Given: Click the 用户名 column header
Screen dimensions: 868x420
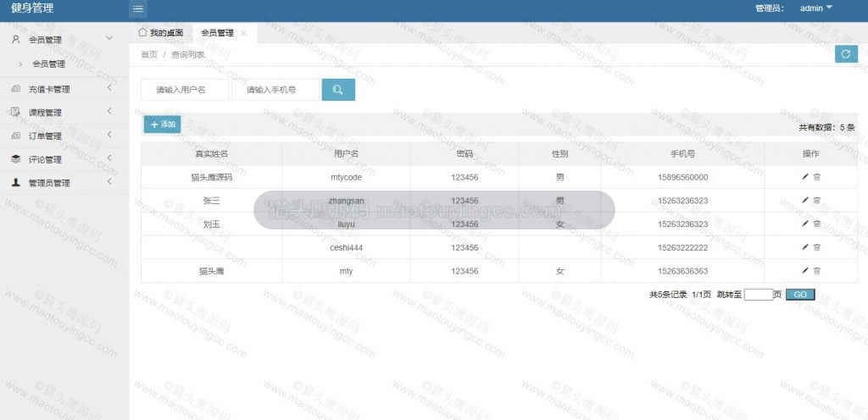Looking at the screenshot, I should click(346, 153).
